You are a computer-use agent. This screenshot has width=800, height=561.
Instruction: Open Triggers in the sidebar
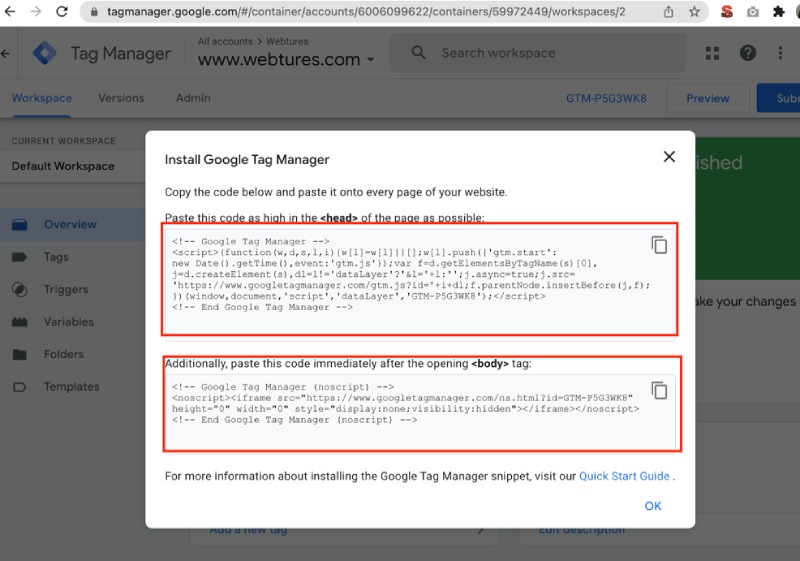tap(66, 290)
